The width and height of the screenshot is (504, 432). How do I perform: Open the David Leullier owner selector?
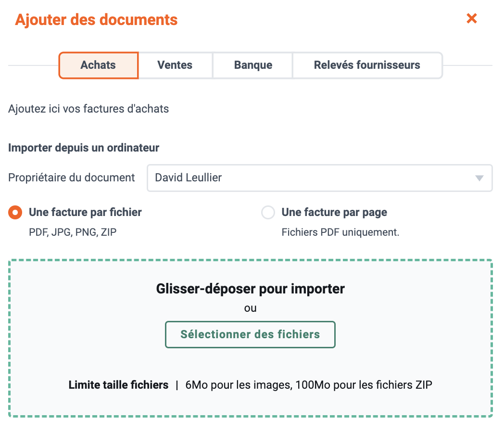(319, 178)
